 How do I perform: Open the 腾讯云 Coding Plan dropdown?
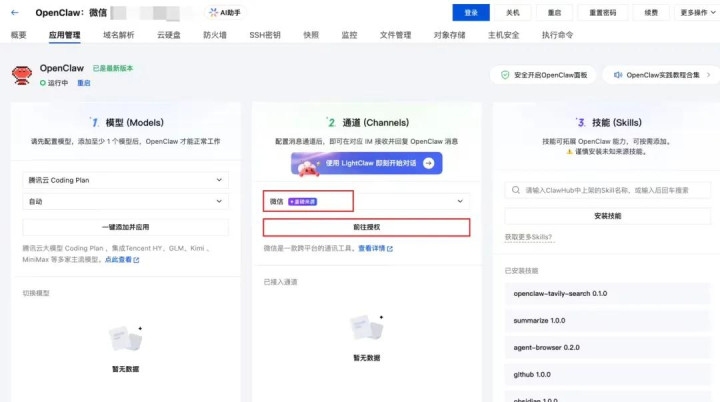point(125,180)
